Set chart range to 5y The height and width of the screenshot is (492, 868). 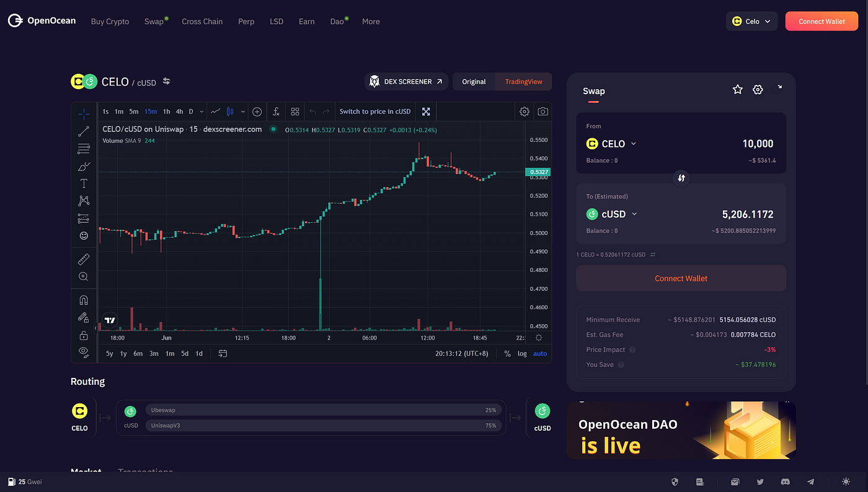pyautogui.click(x=109, y=353)
